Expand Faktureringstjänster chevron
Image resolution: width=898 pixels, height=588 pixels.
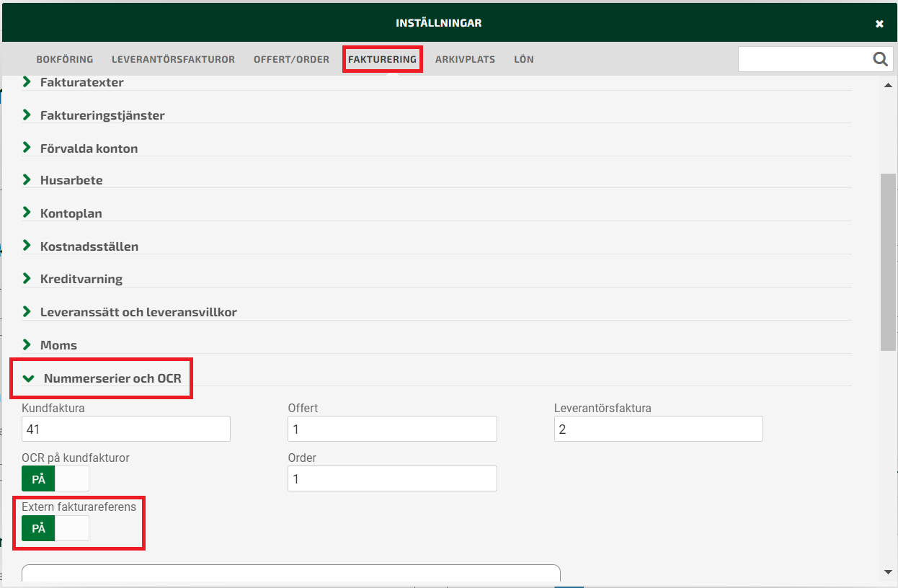pyautogui.click(x=27, y=115)
